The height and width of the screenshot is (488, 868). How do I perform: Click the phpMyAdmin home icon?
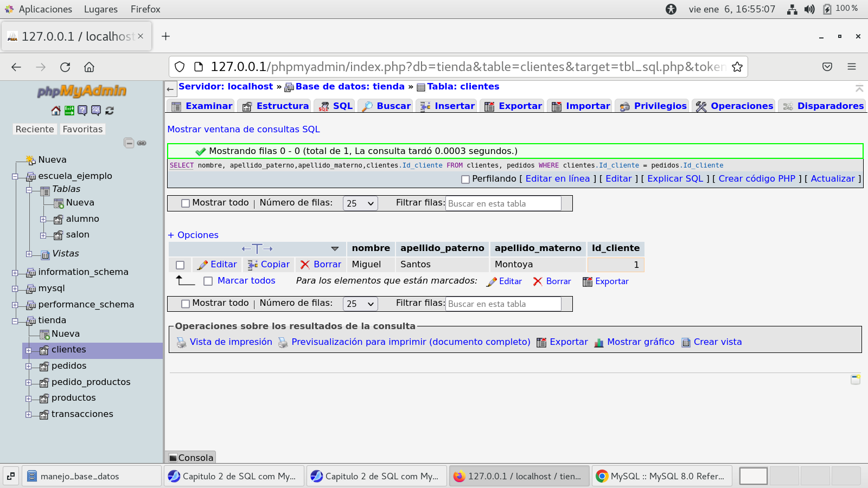[56, 111]
